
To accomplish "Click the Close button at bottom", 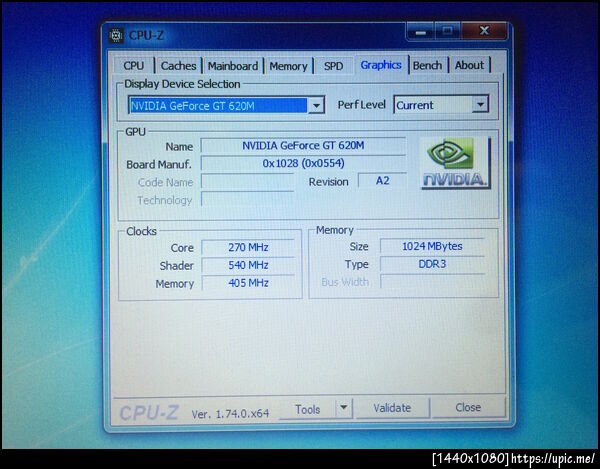I will pyautogui.click(x=468, y=407).
